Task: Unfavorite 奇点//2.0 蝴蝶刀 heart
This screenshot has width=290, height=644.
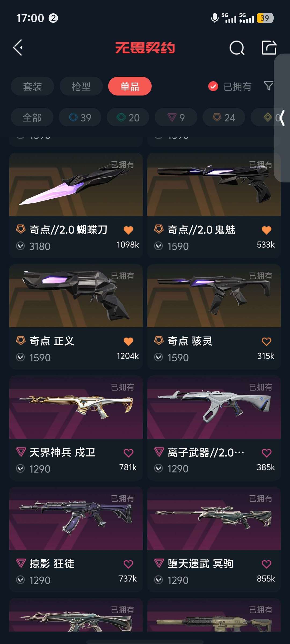Action: [128, 230]
